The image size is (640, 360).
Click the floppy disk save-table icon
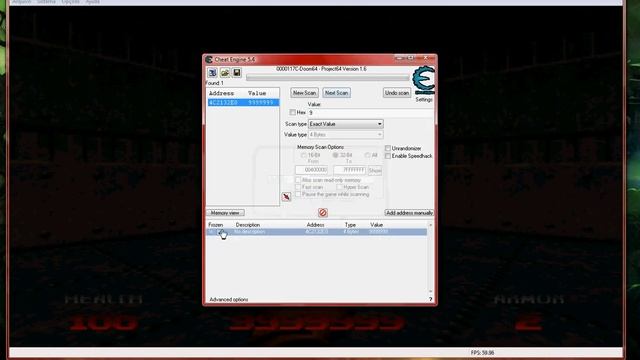point(237,73)
